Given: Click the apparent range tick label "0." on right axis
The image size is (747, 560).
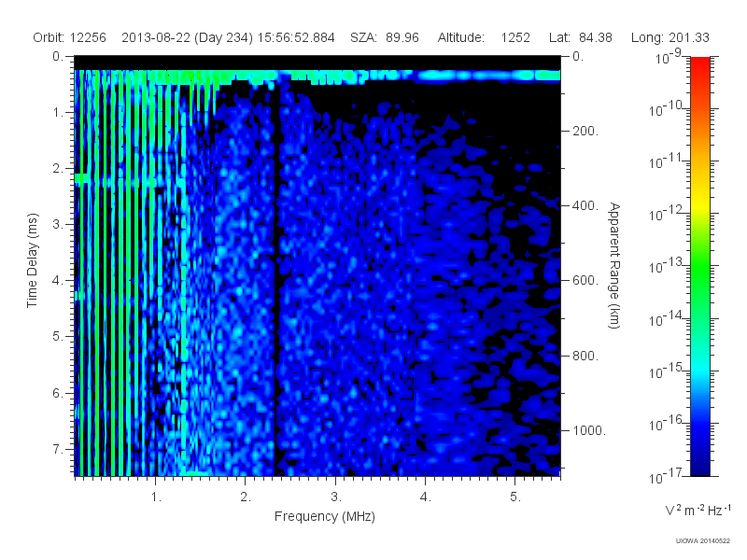Looking at the screenshot, I should click(x=578, y=56).
